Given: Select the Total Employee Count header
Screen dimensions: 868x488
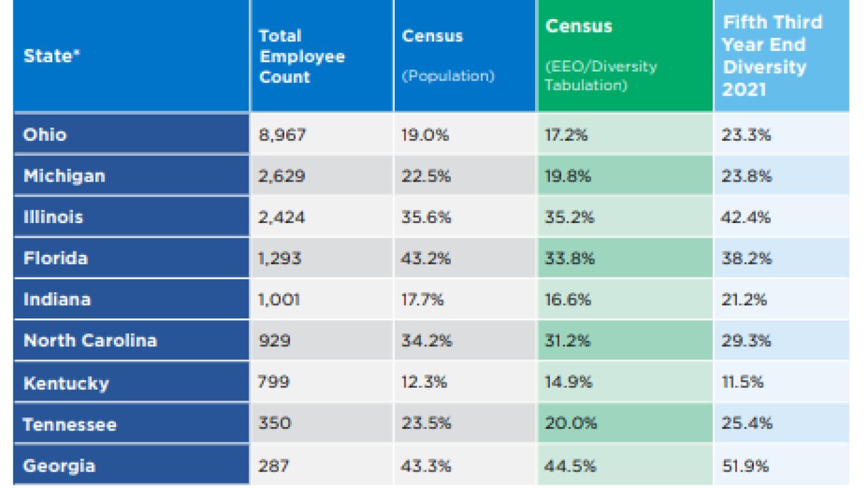Looking at the screenshot, I should click(x=322, y=56).
